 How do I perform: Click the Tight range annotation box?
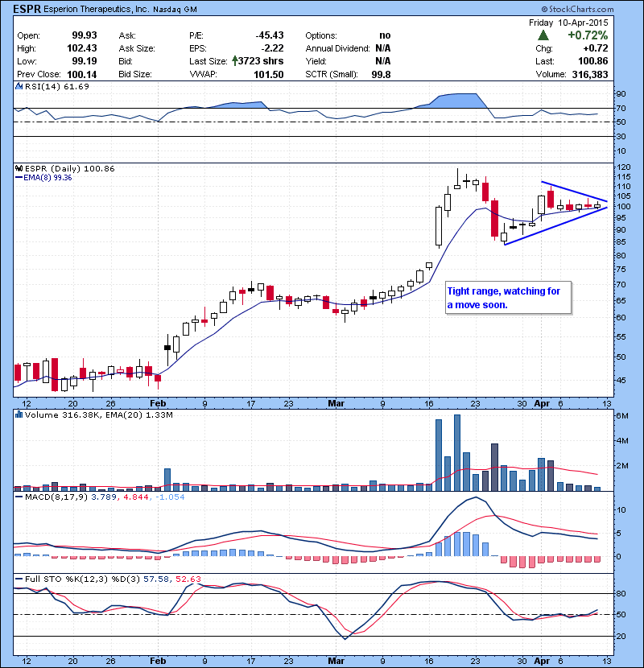tap(508, 298)
